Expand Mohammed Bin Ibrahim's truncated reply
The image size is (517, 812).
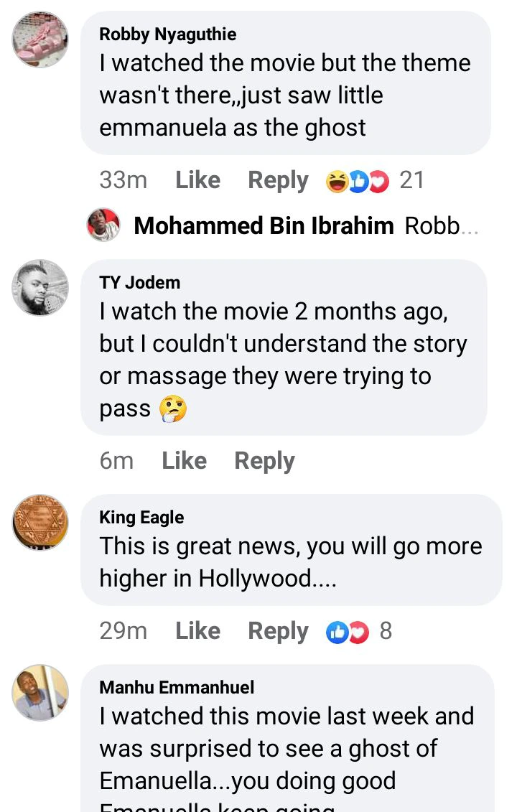point(442,225)
